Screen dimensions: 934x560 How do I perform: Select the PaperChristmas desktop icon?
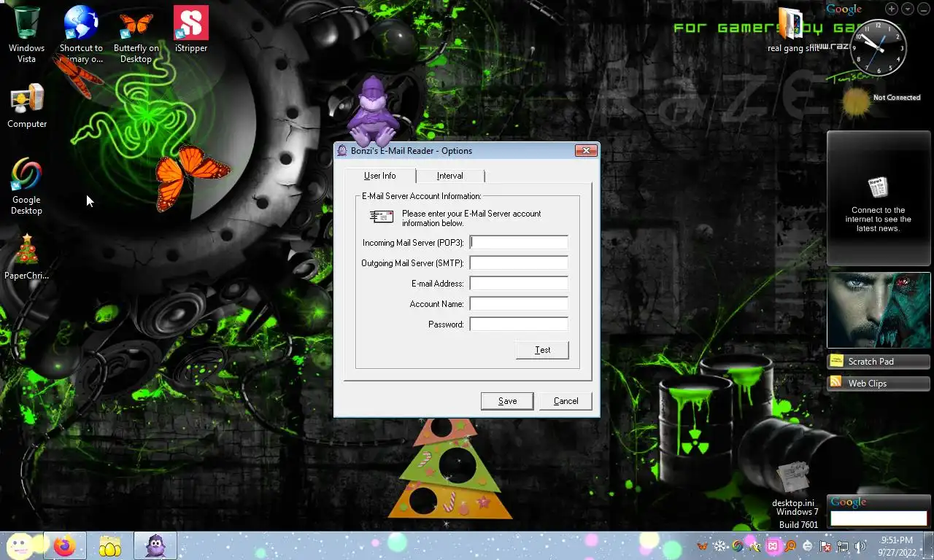click(26, 257)
